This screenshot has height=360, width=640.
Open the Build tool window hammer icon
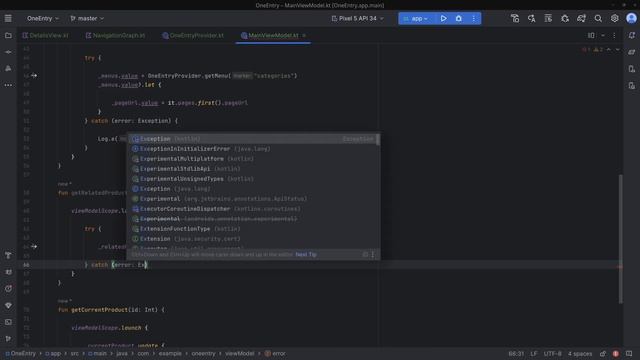(x=8, y=256)
